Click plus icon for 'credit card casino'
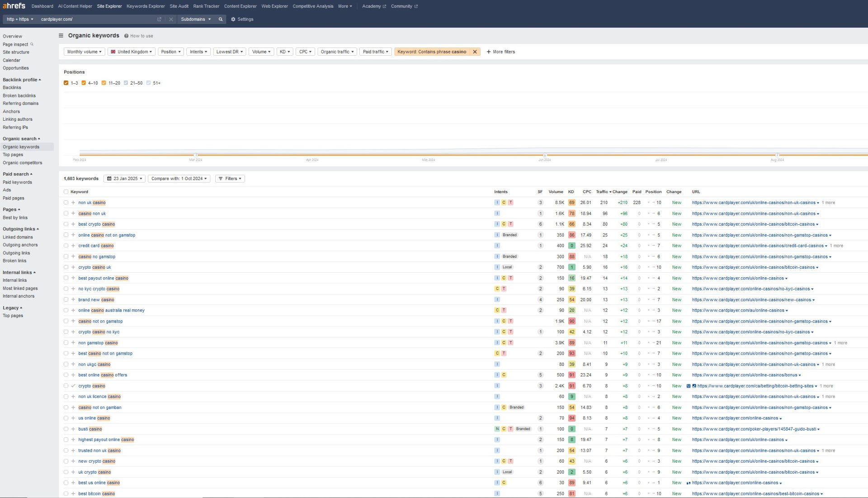Viewport: 868px width, 498px height. coord(73,246)
